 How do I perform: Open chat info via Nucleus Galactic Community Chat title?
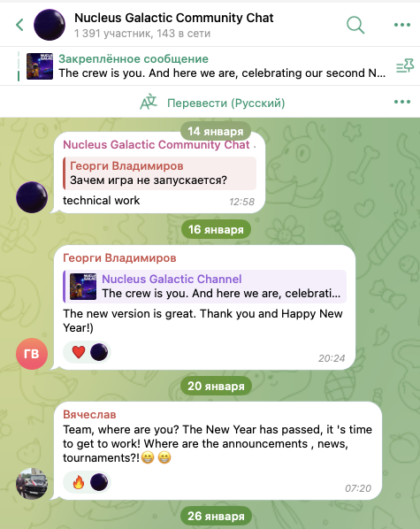coord(173,18)
